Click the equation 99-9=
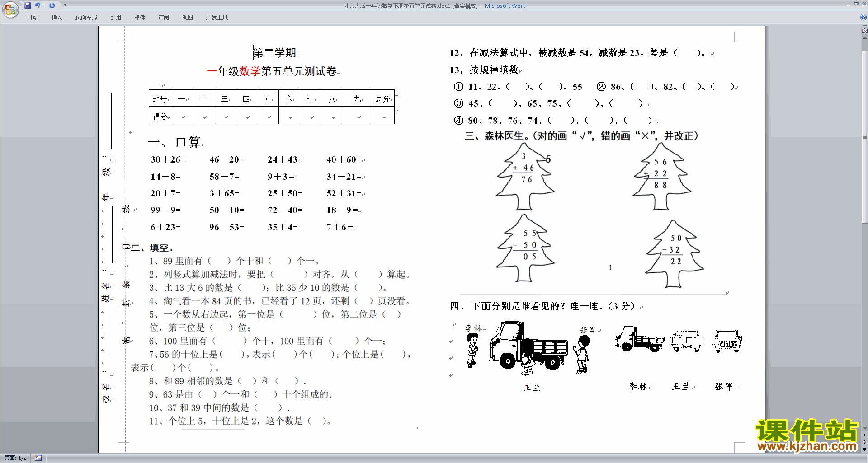 tap(166, 210)
